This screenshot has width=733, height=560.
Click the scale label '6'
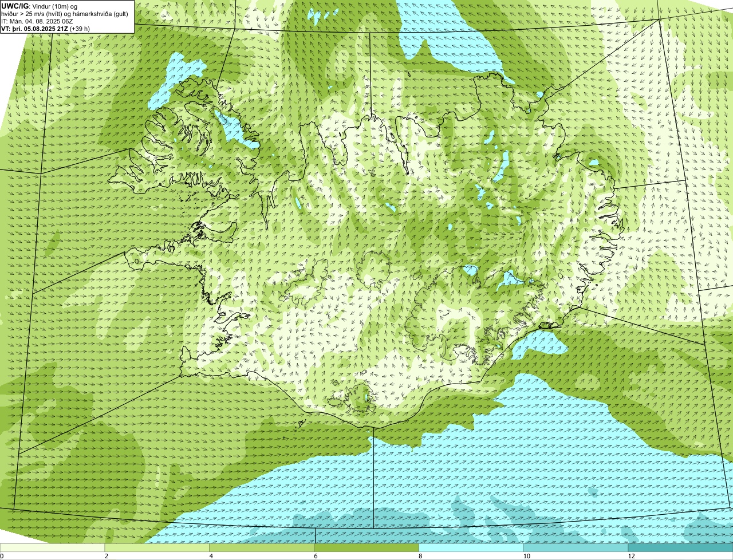point(316,556)
